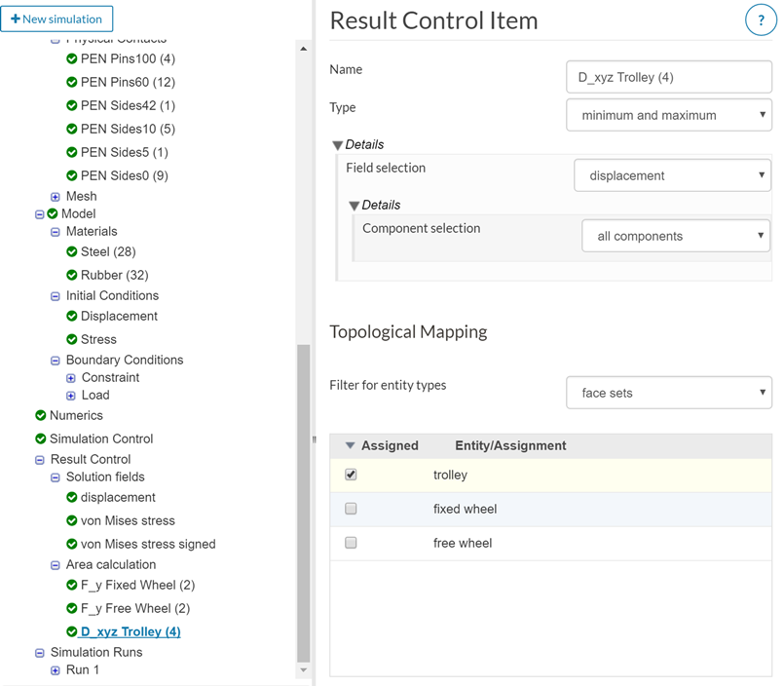Click the New simulation button
This screenshot has height=686, width=784.
(57, 19)
